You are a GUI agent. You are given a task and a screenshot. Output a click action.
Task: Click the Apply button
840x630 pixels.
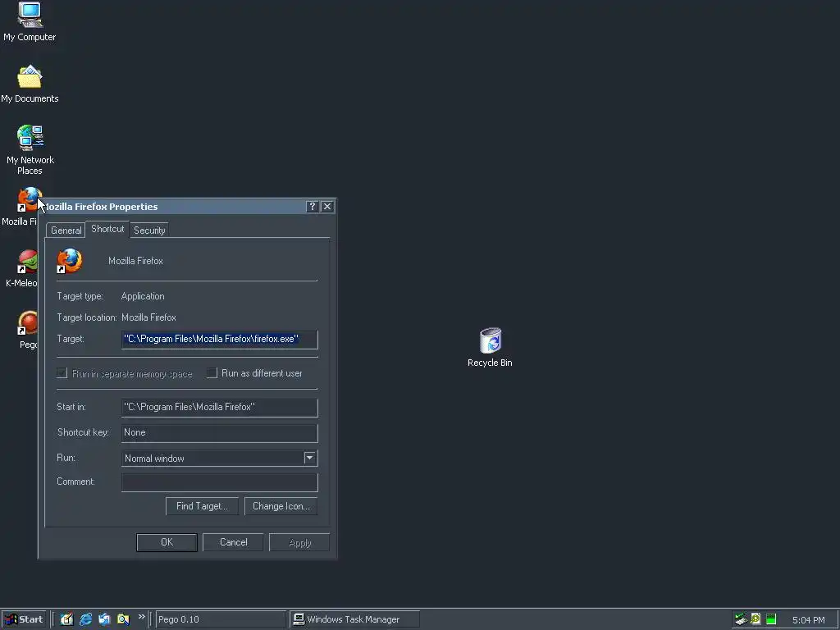tap(299, 542)
